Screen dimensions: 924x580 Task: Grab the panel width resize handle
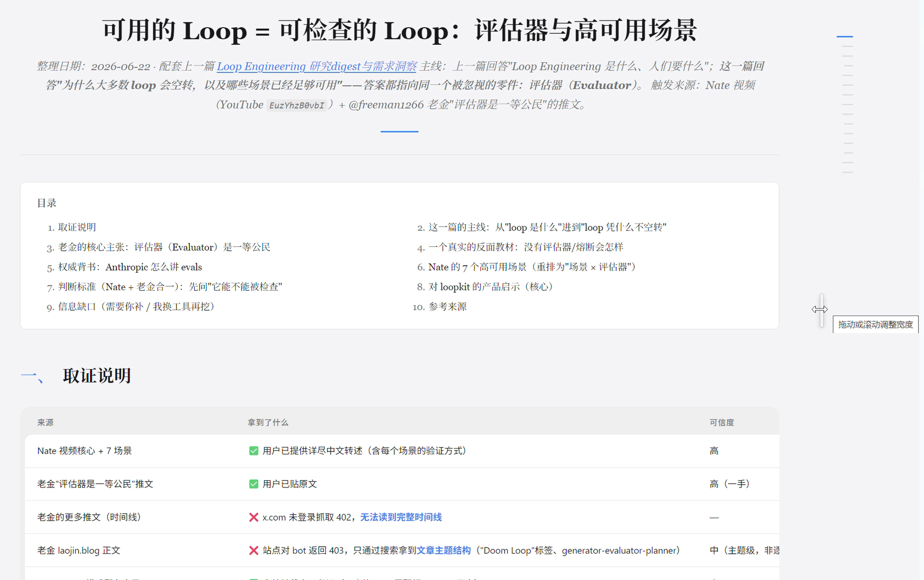(821, 310)
